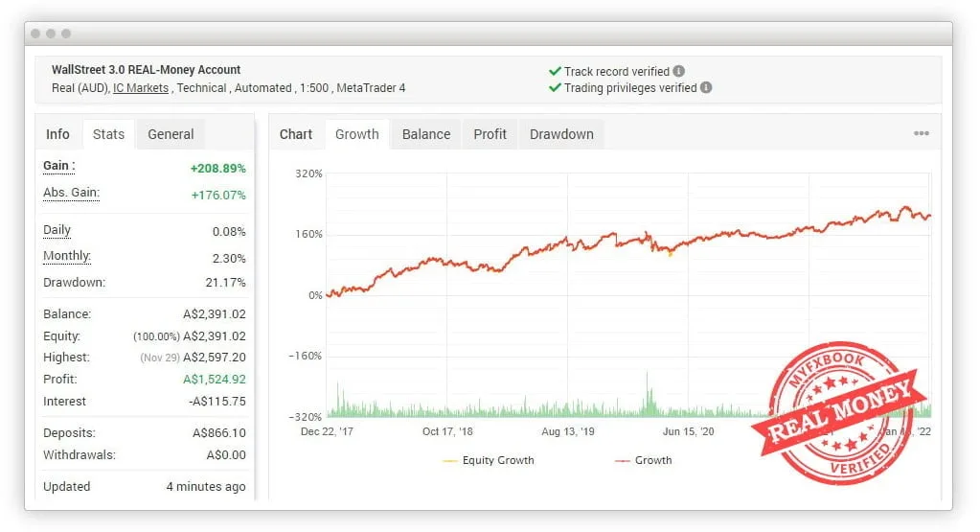
Task: Open the IC Markets broker link
Action: [x=141, y=88]
